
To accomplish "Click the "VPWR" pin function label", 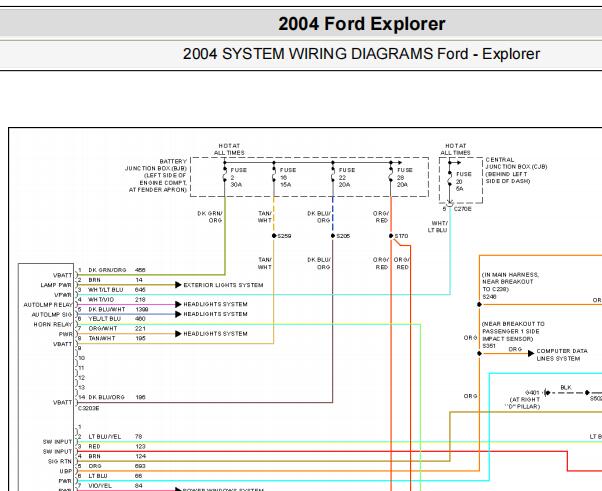I will pyautogui.click(x=63, y=295).
